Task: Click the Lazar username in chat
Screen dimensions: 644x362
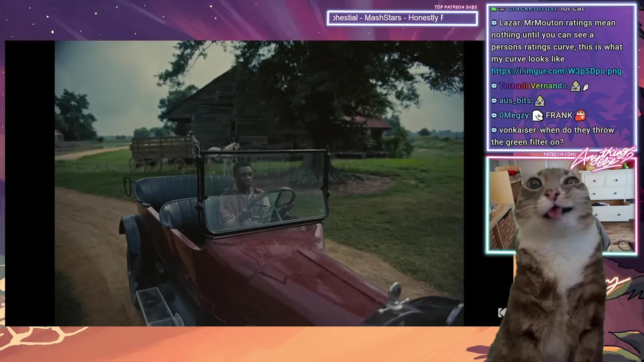Action: [510, 23]
